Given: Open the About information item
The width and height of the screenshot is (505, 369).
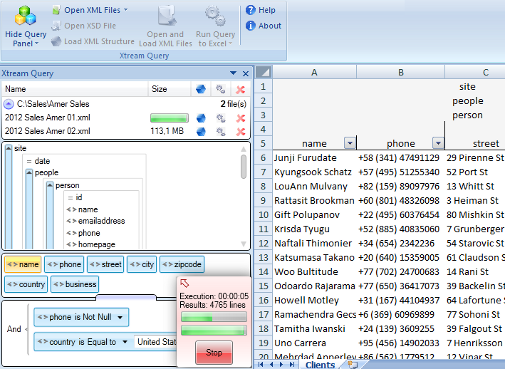Looking at the screenshot, I should pyautogui.click(x=264, y=26).
